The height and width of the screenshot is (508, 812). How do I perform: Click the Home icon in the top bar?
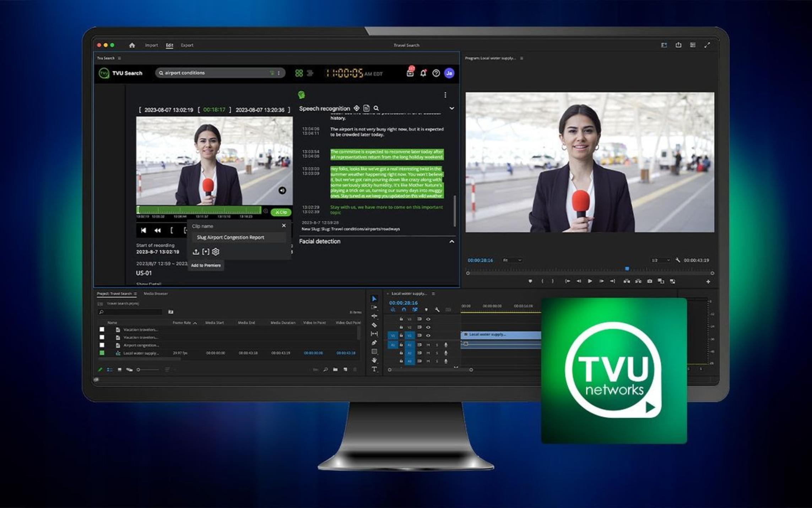pos(132,45)
